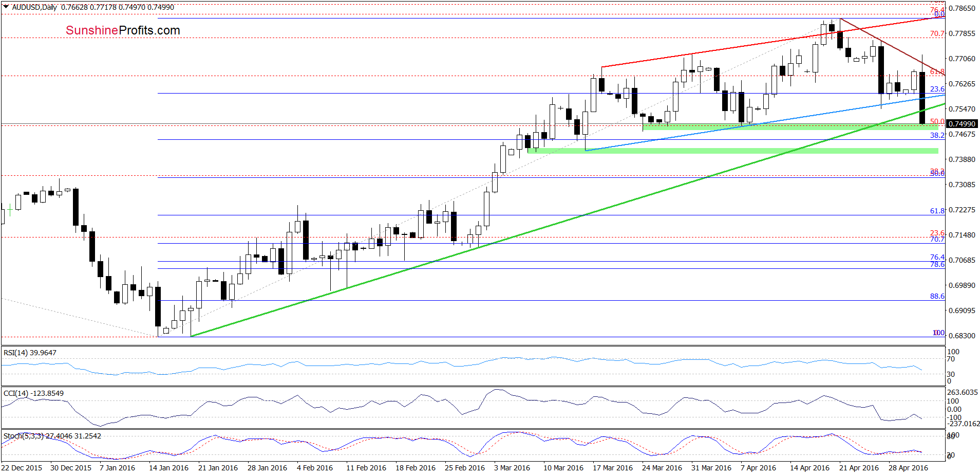Click the 0.77855 price scale label
Viewport: 980px width, 475px height.
962,33
